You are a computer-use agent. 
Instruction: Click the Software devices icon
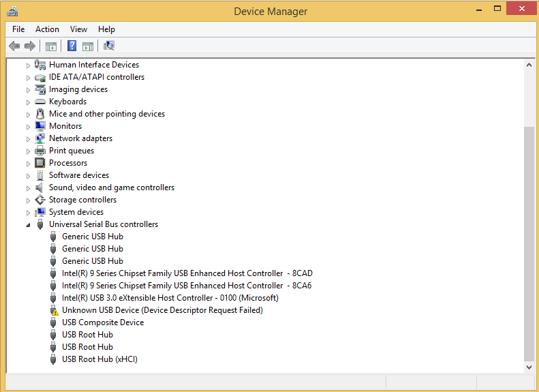(40, 175)
